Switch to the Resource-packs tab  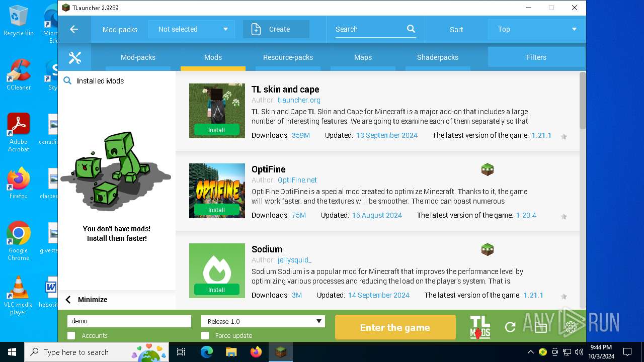pyautogui.click(x=288, y=57)
